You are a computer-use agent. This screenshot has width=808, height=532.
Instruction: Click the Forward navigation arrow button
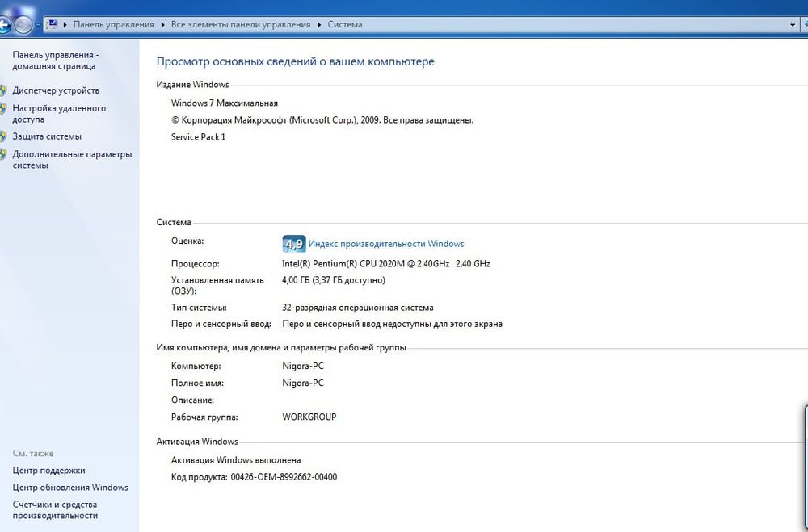23,24
